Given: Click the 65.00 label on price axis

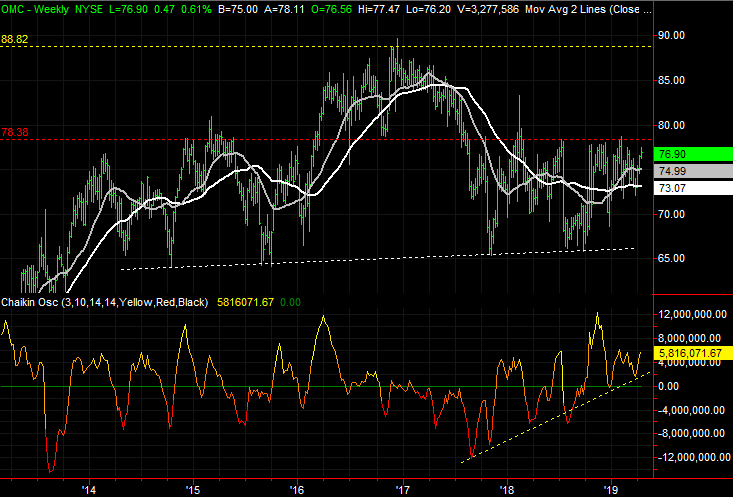Looking at the screenshot, I should (x=670, y=259).
